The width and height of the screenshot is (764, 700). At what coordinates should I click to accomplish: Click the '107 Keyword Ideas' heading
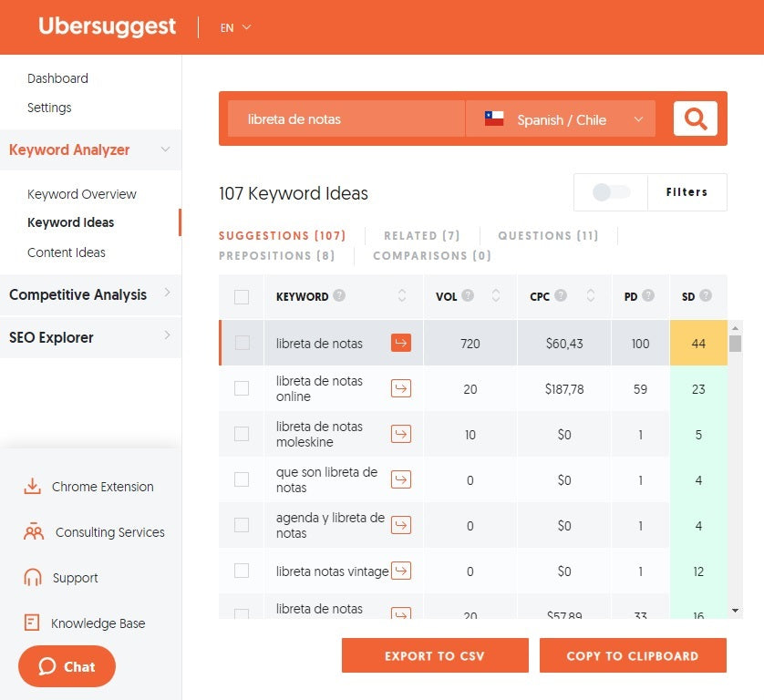(x=294, y=193)
